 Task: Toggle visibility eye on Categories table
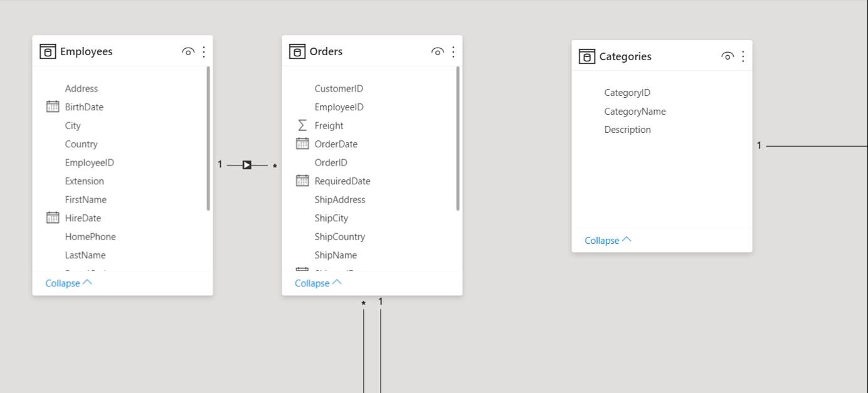pyautogui.click(x=728, y=56)
